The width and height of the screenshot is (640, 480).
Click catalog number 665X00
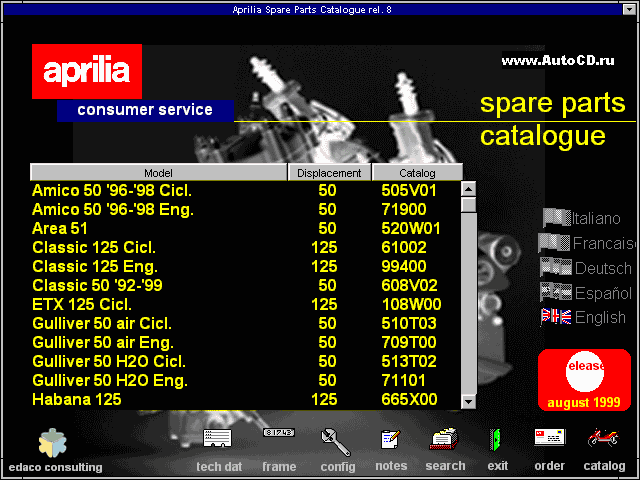pos(409,400)
